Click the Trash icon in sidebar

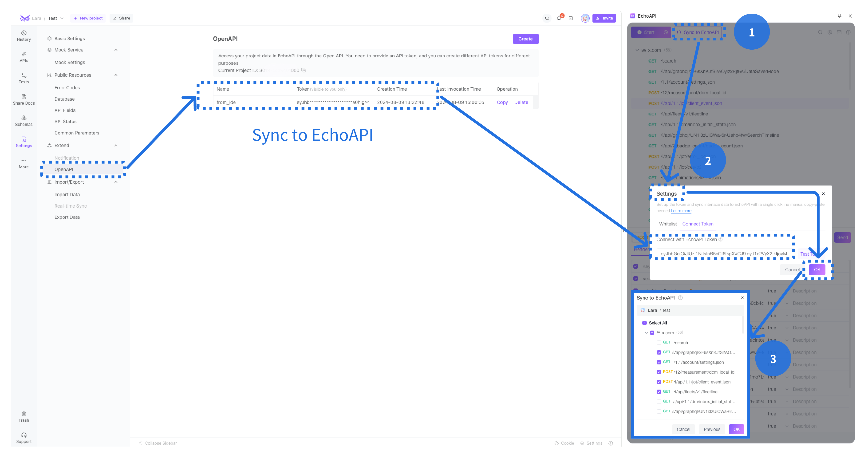[23, 414]
